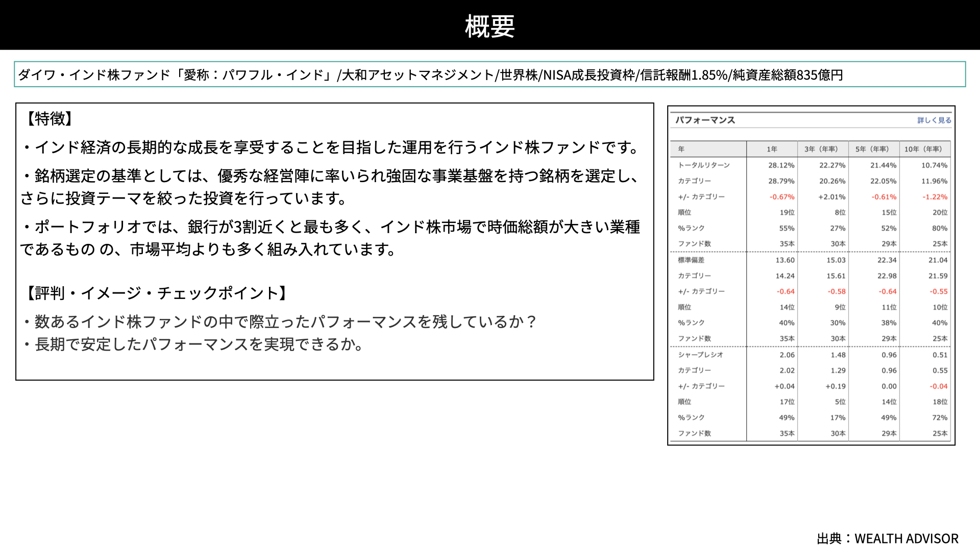
Task: Click the 55% percent rank cell
Action: pos(787,229)
